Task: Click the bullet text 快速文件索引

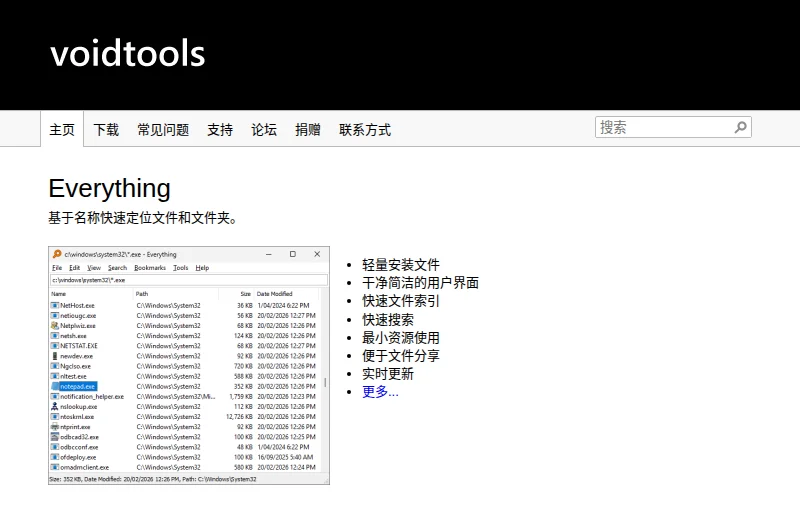Action: click(401, 301)
